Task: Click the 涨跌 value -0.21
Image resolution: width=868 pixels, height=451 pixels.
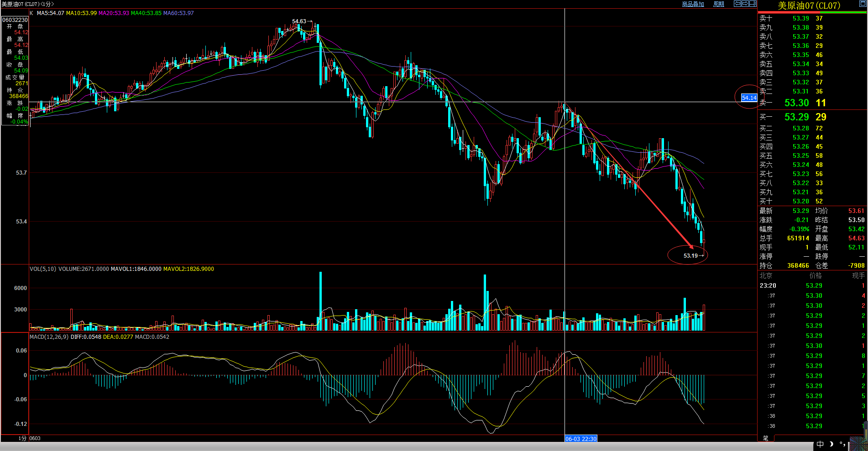Action: click(x=801, y=220)
